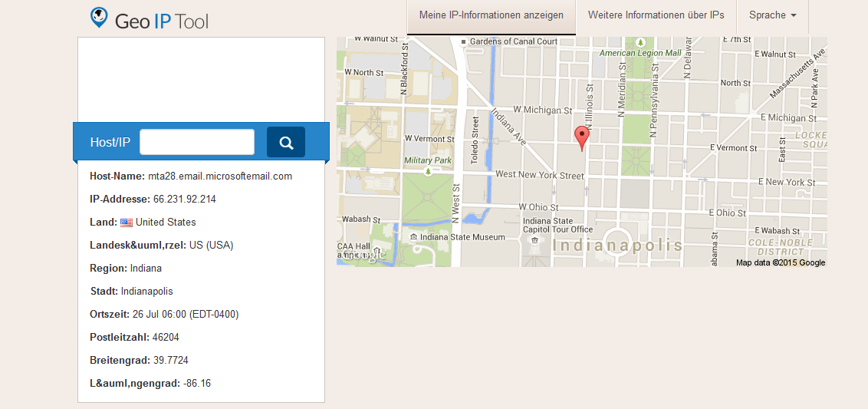Click the Land value United States

166,223
